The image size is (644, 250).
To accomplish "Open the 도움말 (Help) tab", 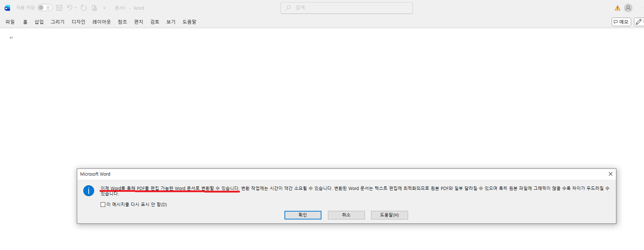I will point(189,22).
